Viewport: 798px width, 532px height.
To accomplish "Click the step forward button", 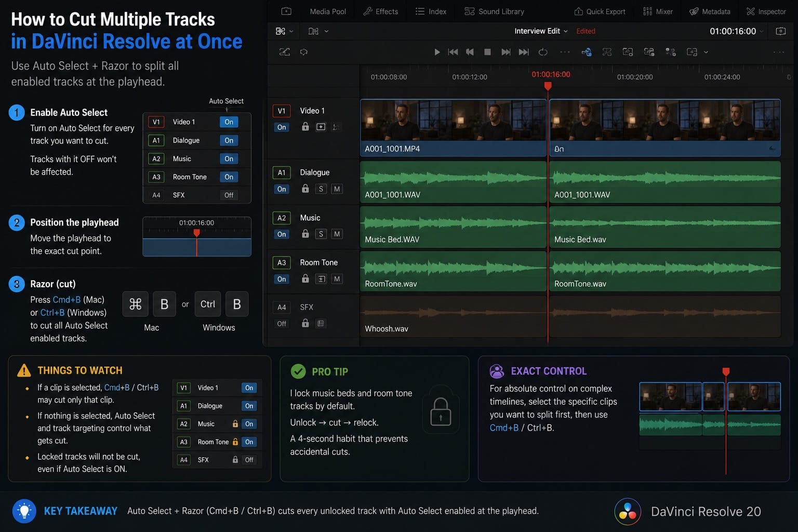I will 506,52.
